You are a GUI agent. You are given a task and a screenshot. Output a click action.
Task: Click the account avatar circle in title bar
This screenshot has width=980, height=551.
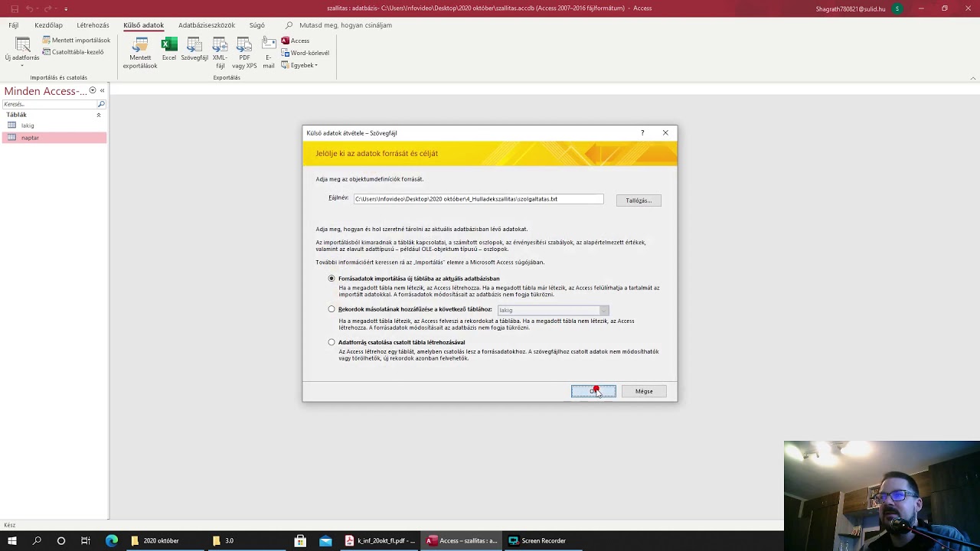(897, 8)
